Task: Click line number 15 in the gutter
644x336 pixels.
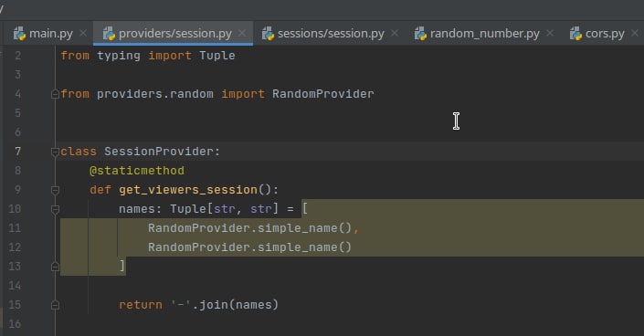Action: click(x=15, y=305)
